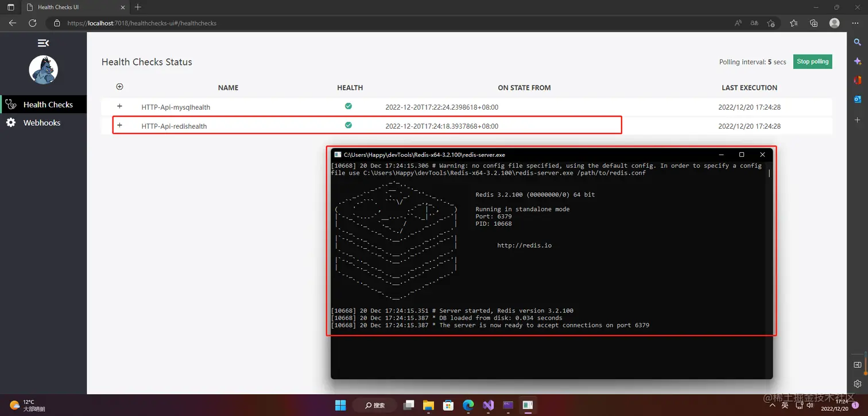Go back in the browser
The height and width of the screenshot is (416, 868).
pos(13,23)
